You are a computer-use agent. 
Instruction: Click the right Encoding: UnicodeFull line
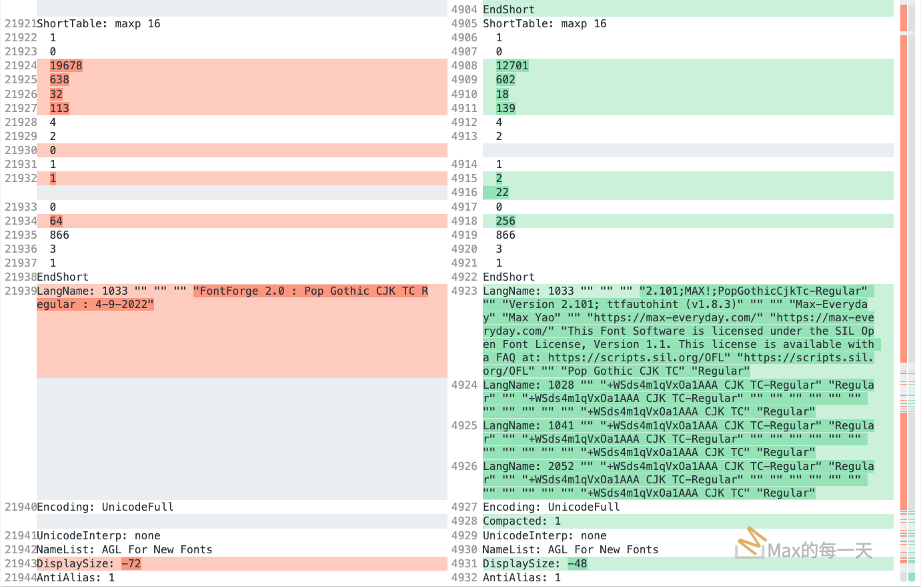click(551, 507)
